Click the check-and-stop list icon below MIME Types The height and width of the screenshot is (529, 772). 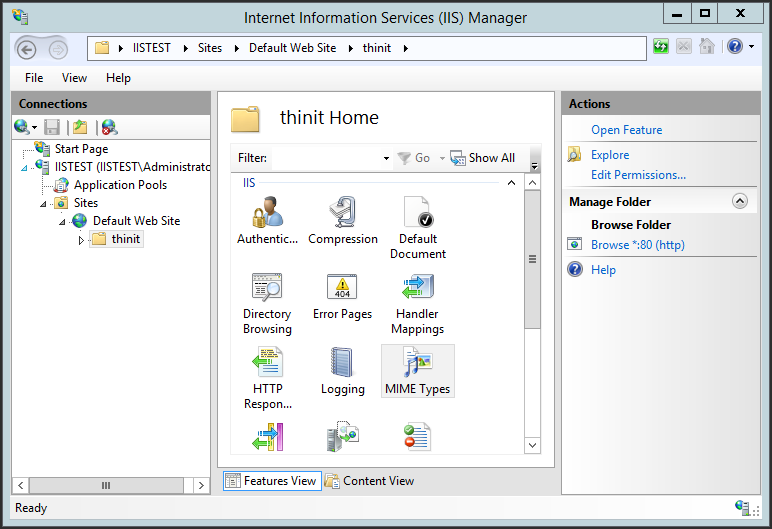(418, 436)
